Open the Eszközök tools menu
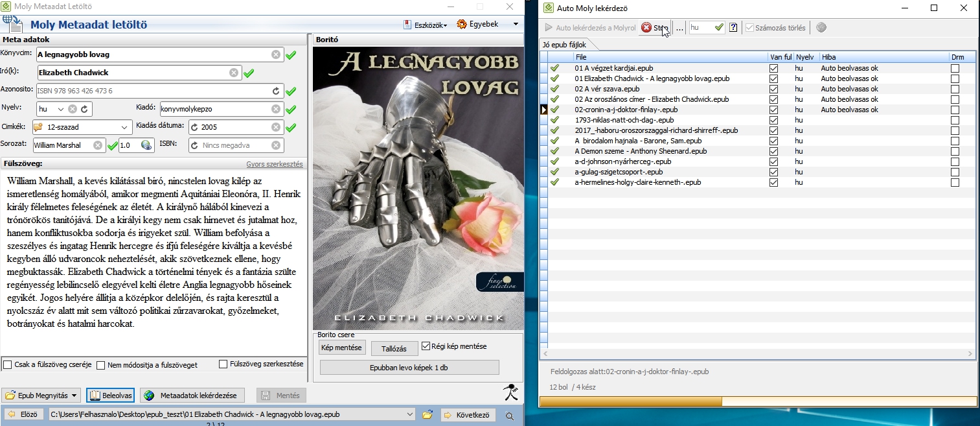 426,25
